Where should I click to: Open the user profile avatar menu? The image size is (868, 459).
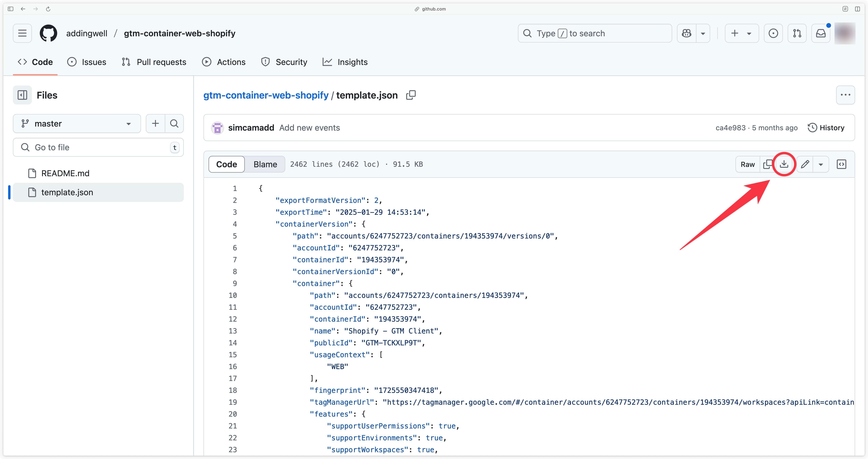(845, 33)
